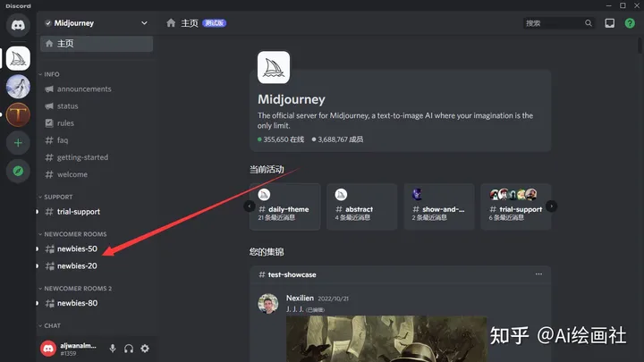Screen dimensions: 644x362
Task: Toggle deafen with the headphones icon
Action: [129, 349]
